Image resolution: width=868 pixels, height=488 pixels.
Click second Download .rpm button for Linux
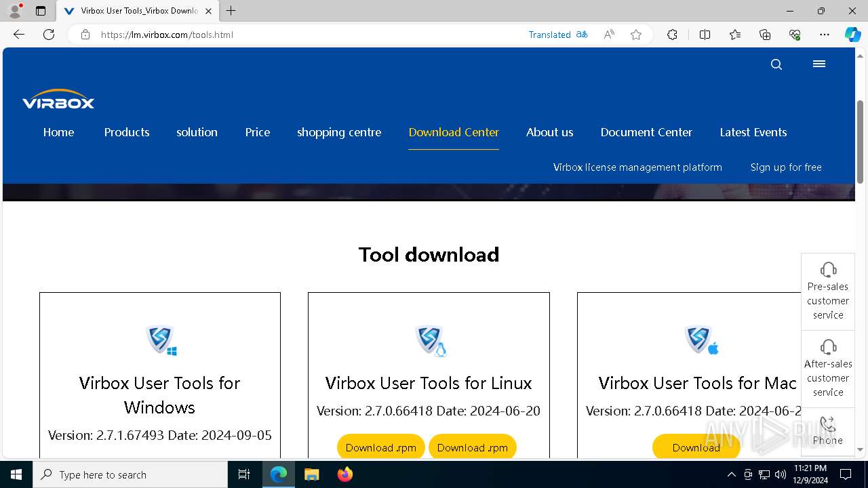473,447
